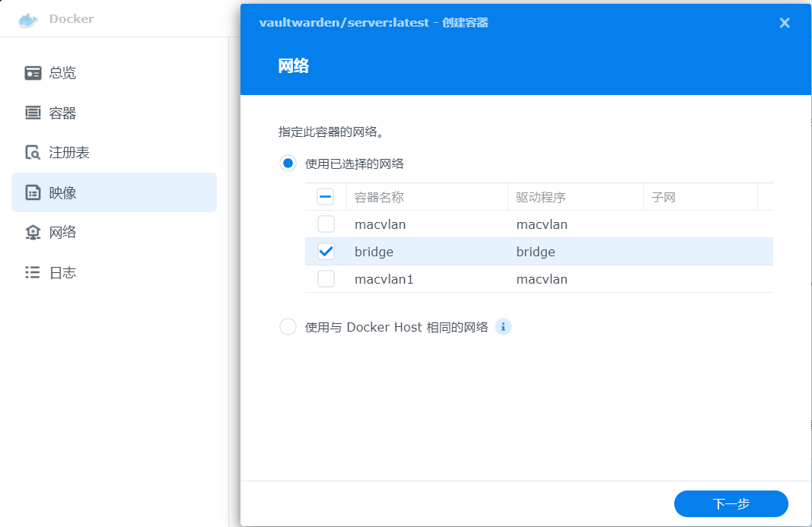Screen dimensions: 812x527
Task: Select the 注册表 registry search icon
Action: click(33, 153)
